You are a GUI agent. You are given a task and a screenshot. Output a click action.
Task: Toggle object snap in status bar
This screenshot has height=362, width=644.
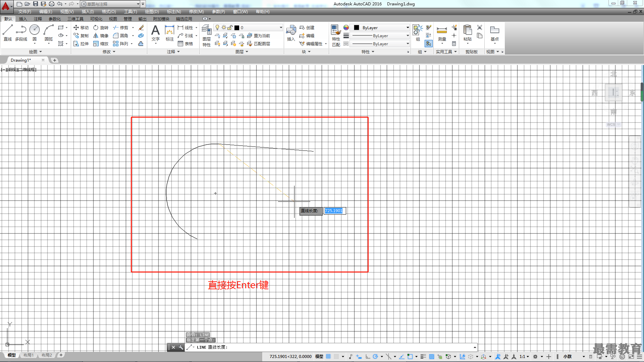pos(410,356)
